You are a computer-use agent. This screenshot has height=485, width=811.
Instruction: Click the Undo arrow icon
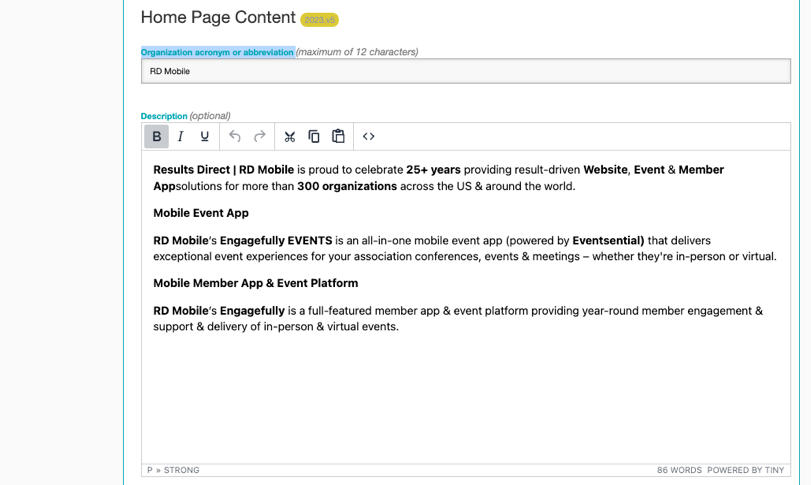coord(235,136)
